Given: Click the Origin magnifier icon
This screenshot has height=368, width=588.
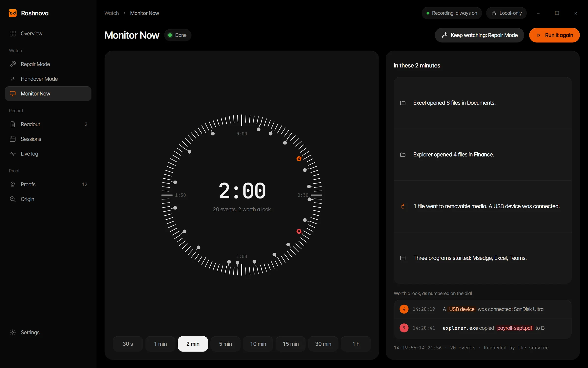Looking at the screenshot, I should point(12,199).
